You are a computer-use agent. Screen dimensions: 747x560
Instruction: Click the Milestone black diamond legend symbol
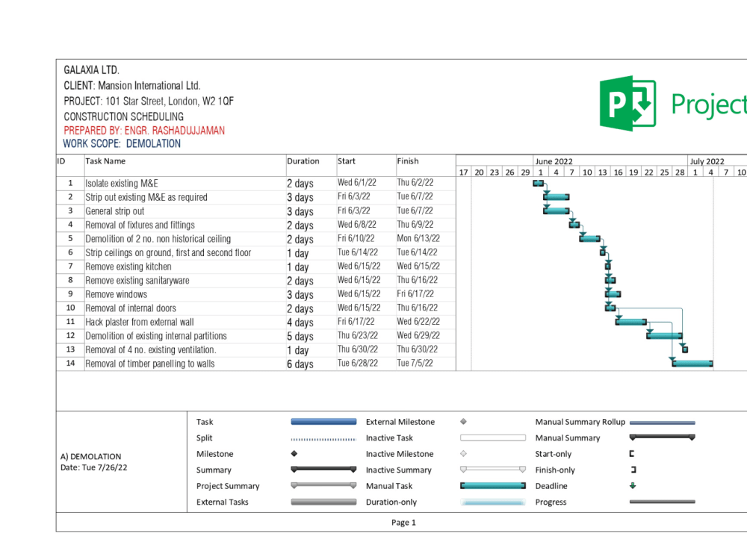[x=294, y=454]
